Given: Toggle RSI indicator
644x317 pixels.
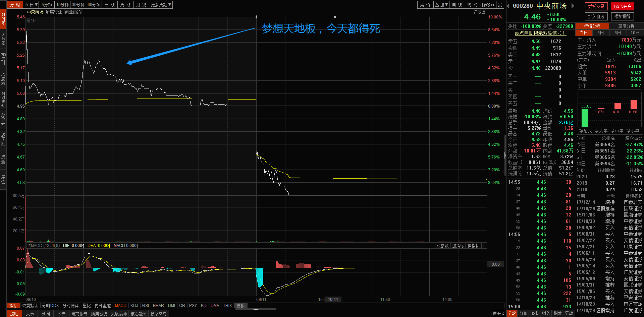Looking at the screenshot, I should coord(146,306).
